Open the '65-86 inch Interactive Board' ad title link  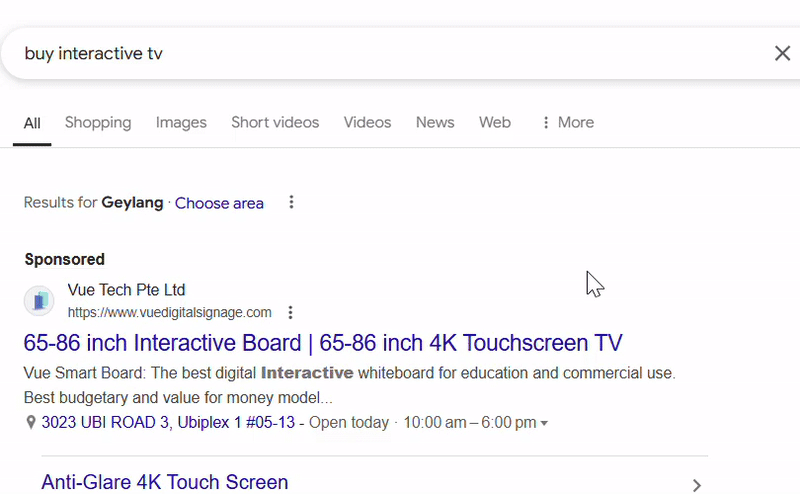[323, 343]
